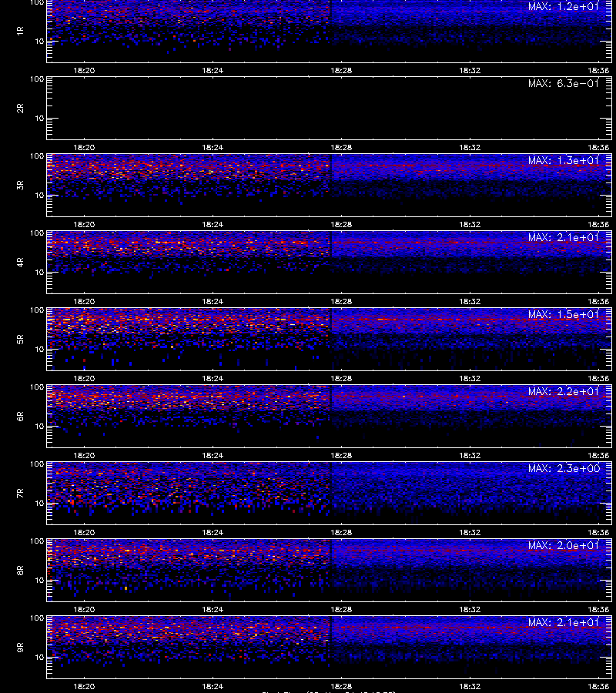This screenshot has width=616, height=693.
Task: Select the 'MAX: 2.0e+01' text in panel 8R
Action: click(x=564, y=546)
